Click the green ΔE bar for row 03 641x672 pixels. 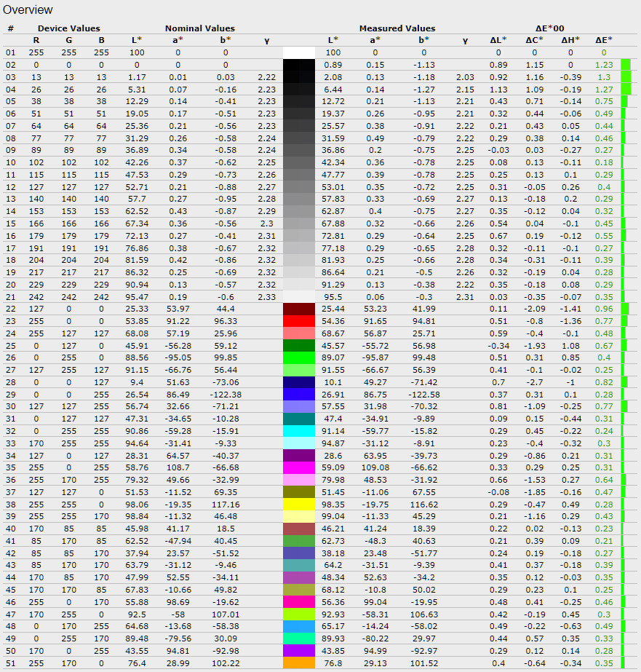click(x=626, y=77)
